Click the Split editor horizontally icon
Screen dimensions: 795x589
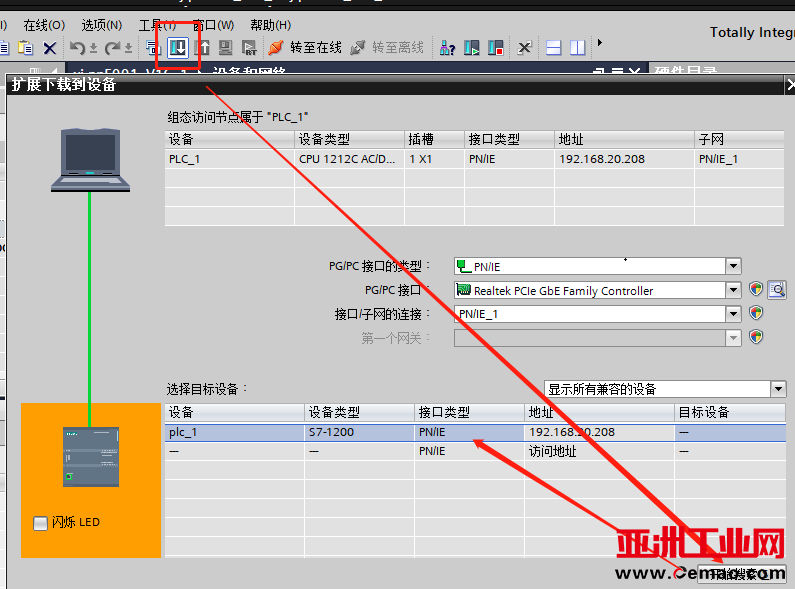[x=553, y=48]
